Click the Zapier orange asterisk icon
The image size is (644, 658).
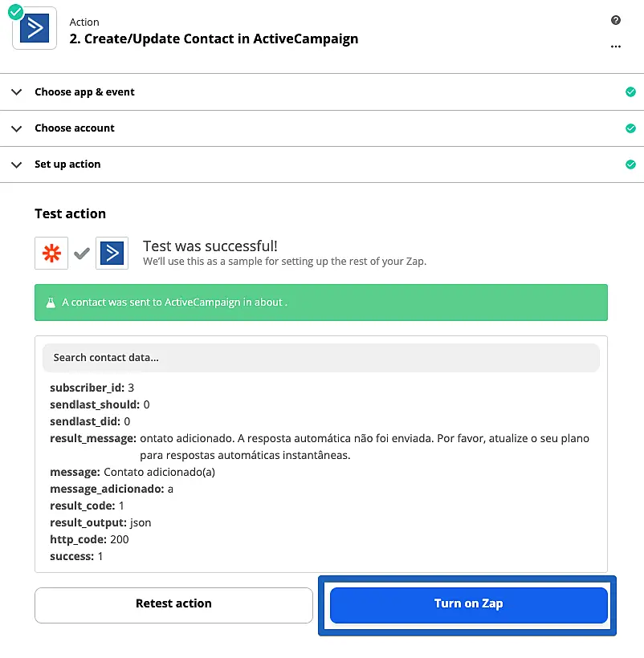pyautogui.click(x=51, y=253)
